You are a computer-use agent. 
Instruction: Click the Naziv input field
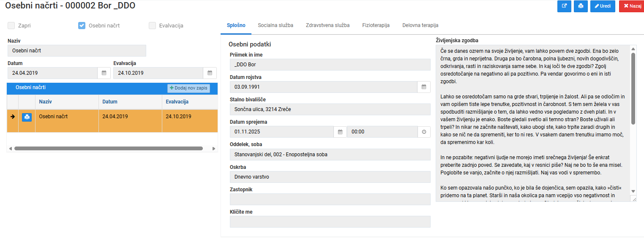[77, 51]
